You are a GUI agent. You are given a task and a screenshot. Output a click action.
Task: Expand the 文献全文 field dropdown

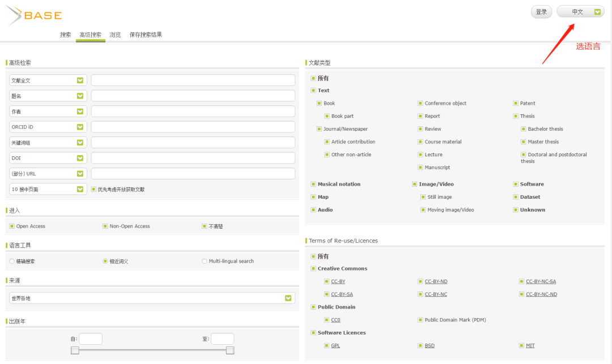(48, 80)
